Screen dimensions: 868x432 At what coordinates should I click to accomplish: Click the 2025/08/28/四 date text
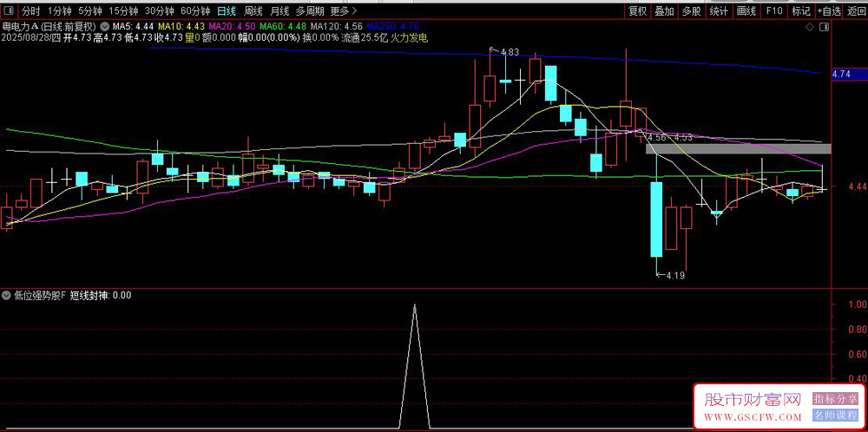coord(33,37)
